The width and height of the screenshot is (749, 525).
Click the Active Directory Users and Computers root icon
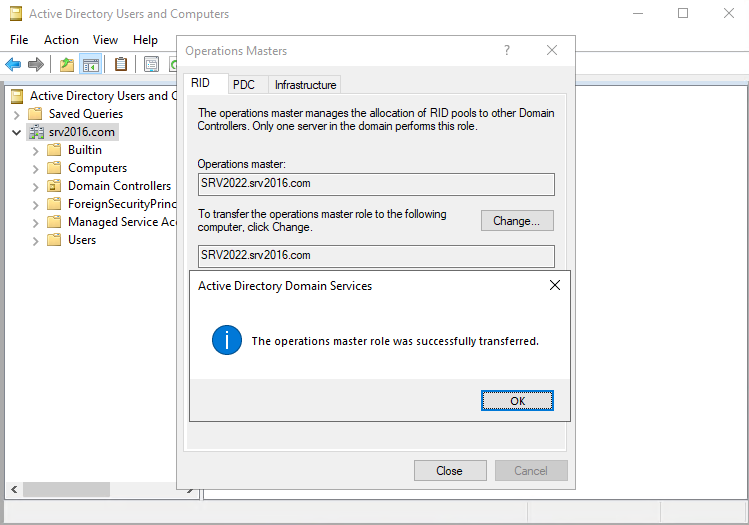(17, 96)
